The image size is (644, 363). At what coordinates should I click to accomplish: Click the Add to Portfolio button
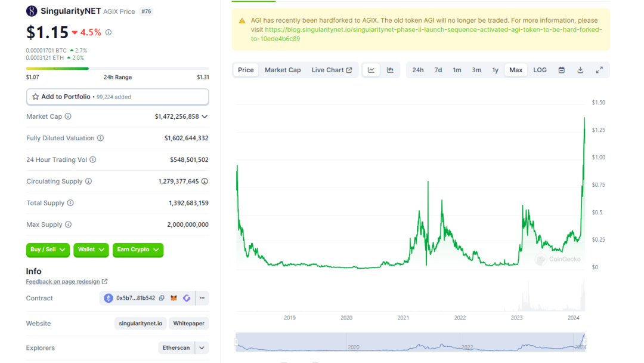point(117,97)
